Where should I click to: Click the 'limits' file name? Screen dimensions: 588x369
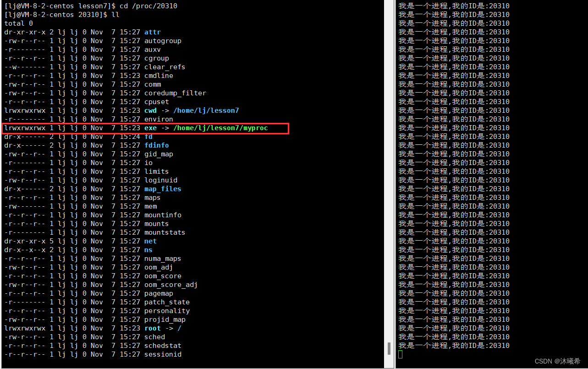point(156,171)
